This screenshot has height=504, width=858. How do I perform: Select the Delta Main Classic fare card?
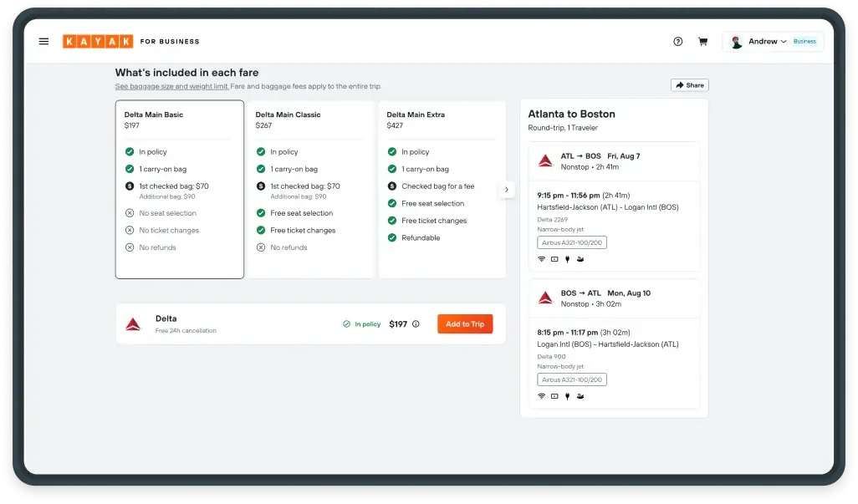point(310,189)
